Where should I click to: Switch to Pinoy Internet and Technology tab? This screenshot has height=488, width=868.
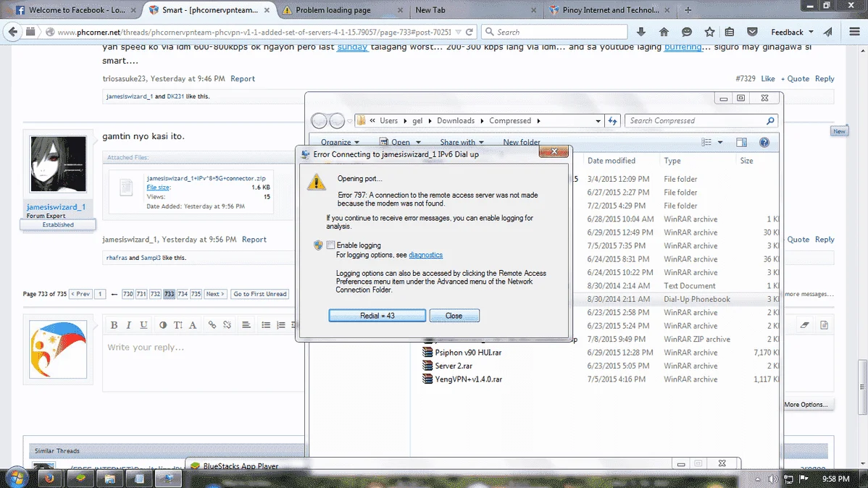coord(609,10)
